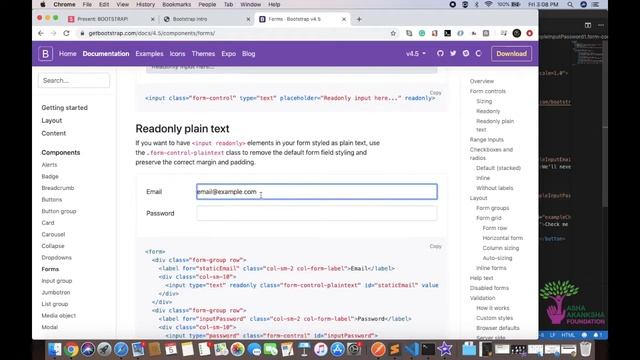Jump to Overview in page contents
The width and height of the screenshot is (640, 360).
point(482,81)
